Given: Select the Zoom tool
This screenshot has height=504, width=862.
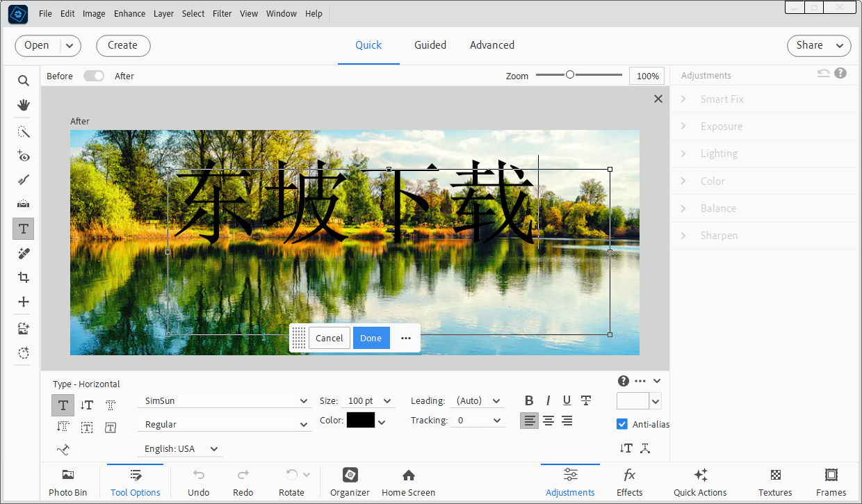Looking at the screenshot, I should pos(23,80).
